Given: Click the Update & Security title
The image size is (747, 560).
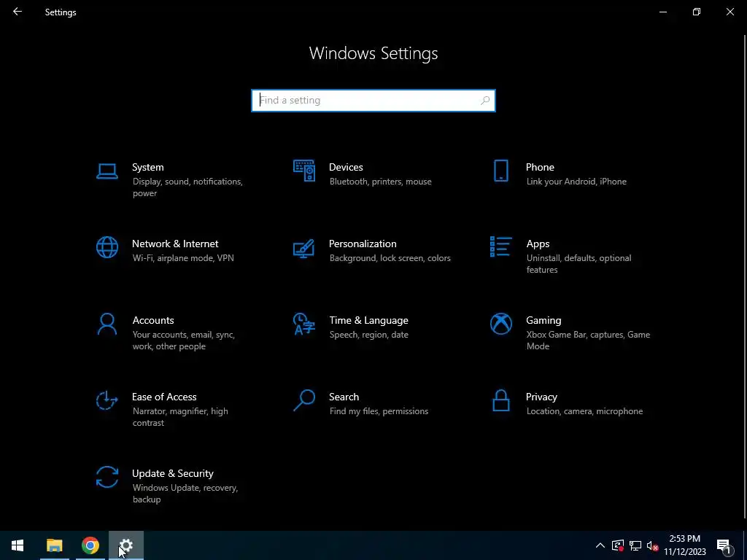Looking at the screenshot, I should click(x=172, y=473).
